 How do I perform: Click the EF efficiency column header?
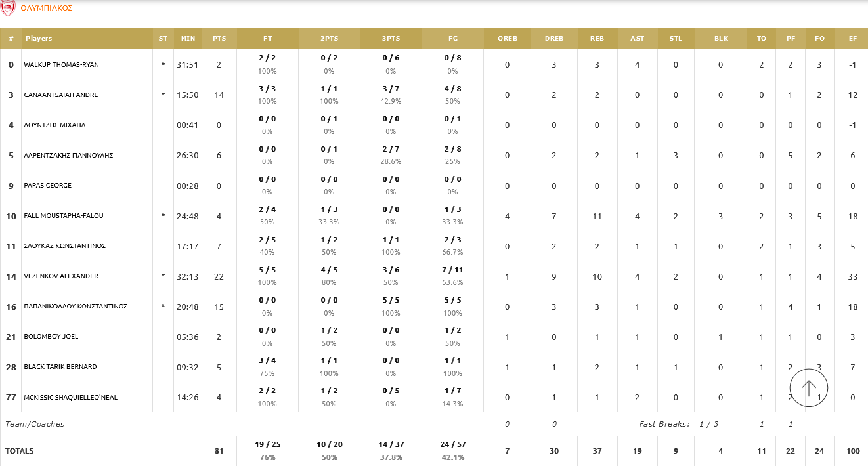coord(852,39)
